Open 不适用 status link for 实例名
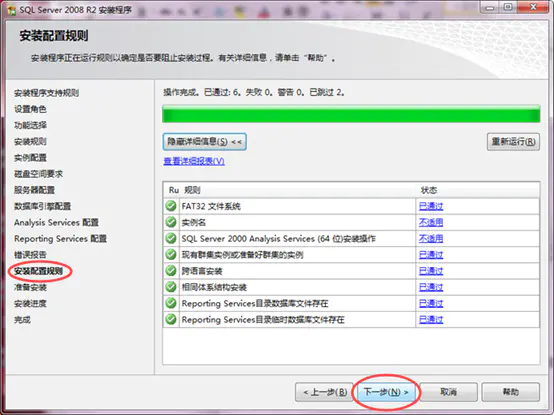 point(431,222)
